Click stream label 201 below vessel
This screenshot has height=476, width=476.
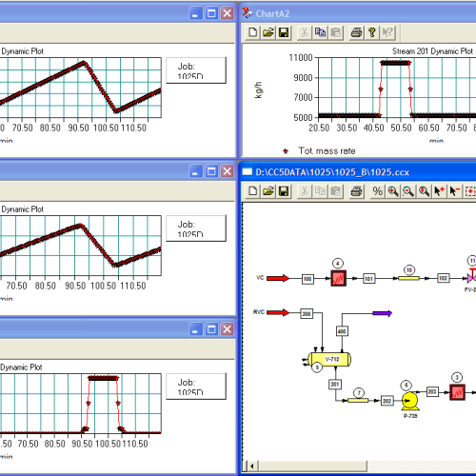coord(335,385)
